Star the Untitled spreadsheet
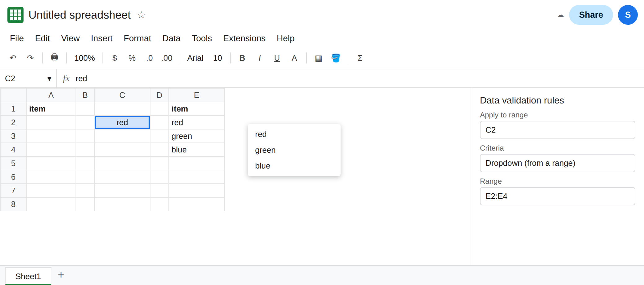This screenshot has height=285, width=644. coord(141,15)
